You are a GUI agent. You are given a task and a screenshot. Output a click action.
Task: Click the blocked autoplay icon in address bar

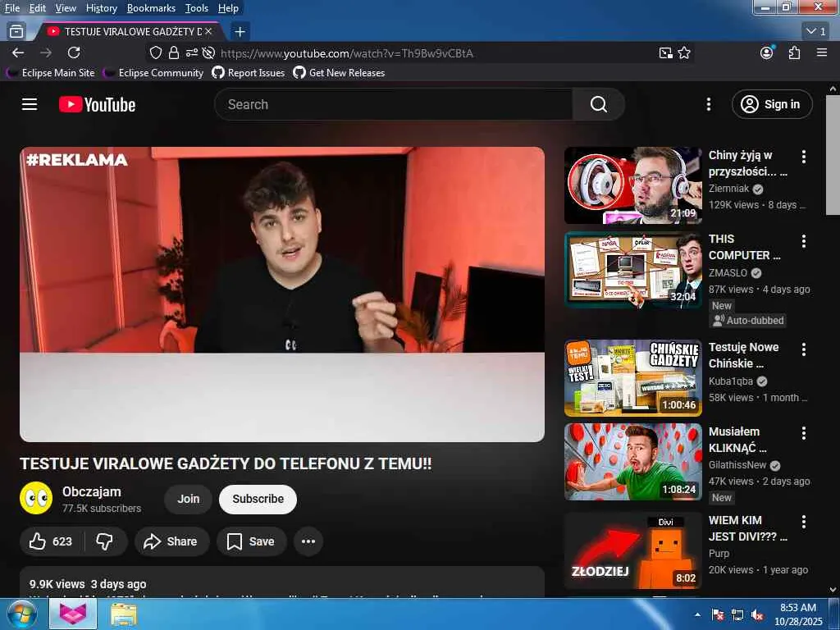[209, 53]
